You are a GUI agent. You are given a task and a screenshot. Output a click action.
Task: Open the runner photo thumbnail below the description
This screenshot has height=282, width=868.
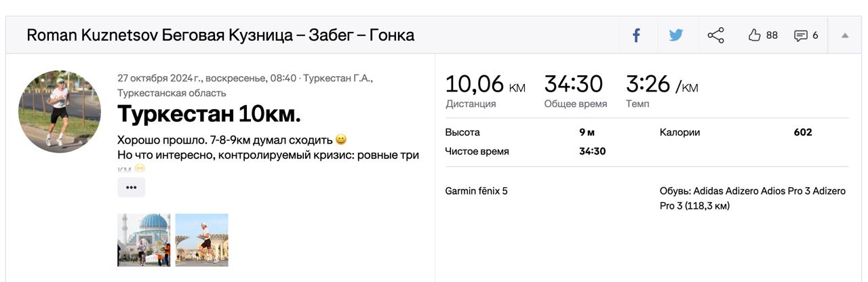click(x=201, y=240)
